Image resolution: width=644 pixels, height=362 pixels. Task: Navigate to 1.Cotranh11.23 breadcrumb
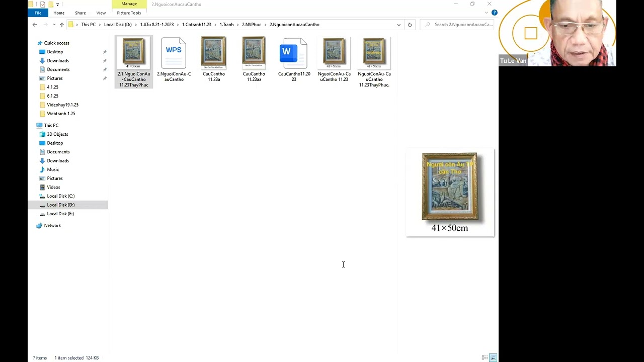(197, 25)
